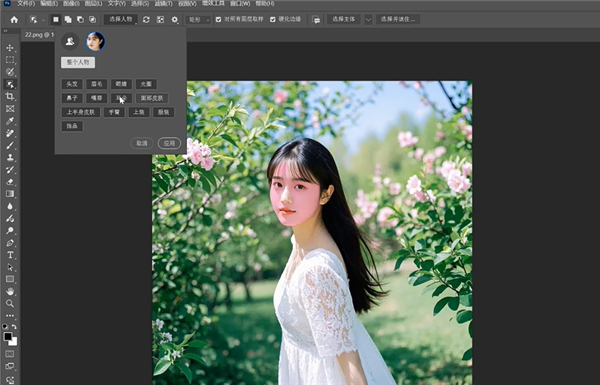The width and height of the screenshot is (600, 385).
Task: Select the Blur tool
Action: coord(10,206)
